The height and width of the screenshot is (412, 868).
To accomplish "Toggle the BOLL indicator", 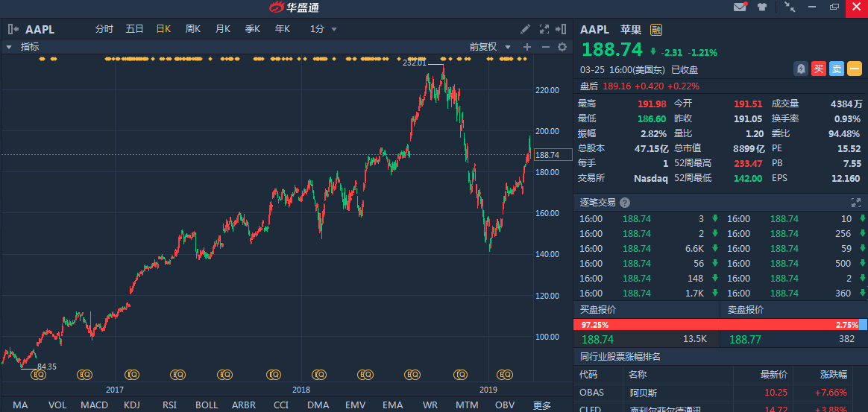I will point(207,405).
